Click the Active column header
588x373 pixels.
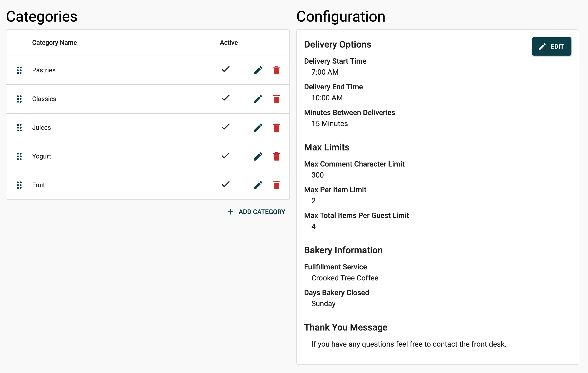click(x=228, y=43)
